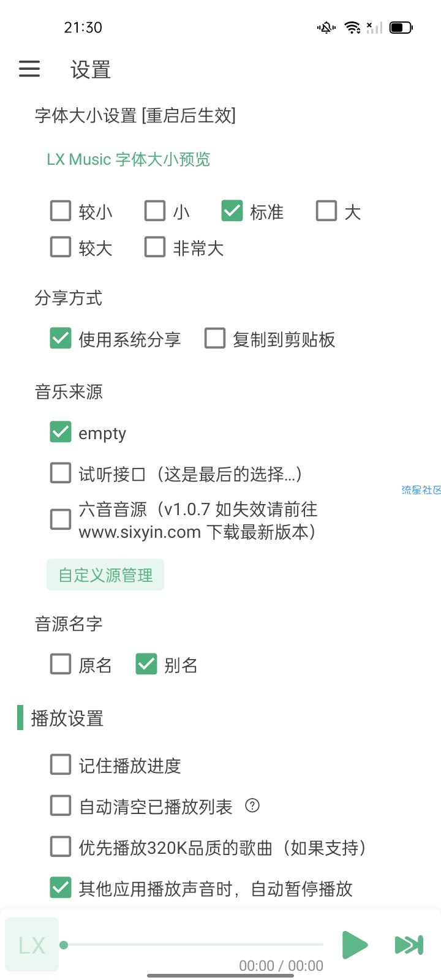
Task: Tap the 流星社区 watermark link
Action: [x=421, y=490]
